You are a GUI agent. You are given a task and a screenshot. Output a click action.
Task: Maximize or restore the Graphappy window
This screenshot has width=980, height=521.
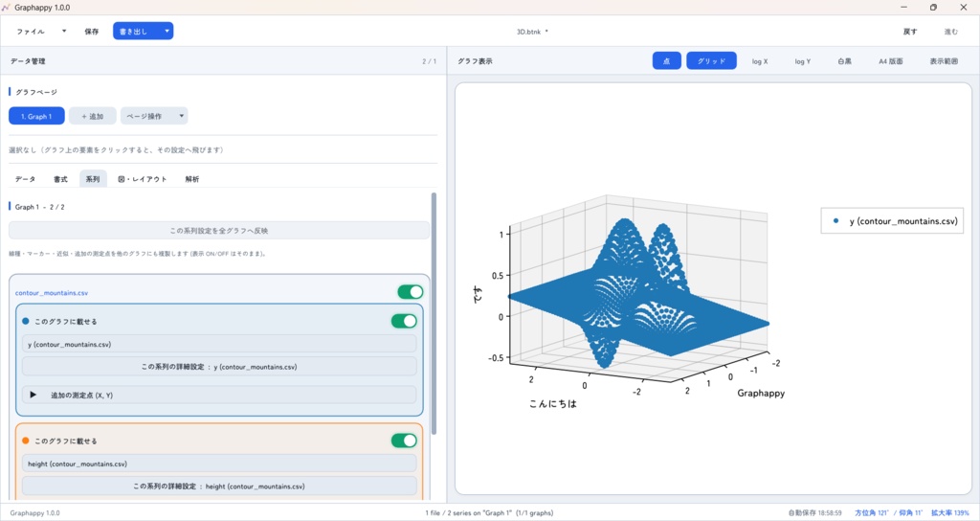pyautogui.click(x=933, y=8)
